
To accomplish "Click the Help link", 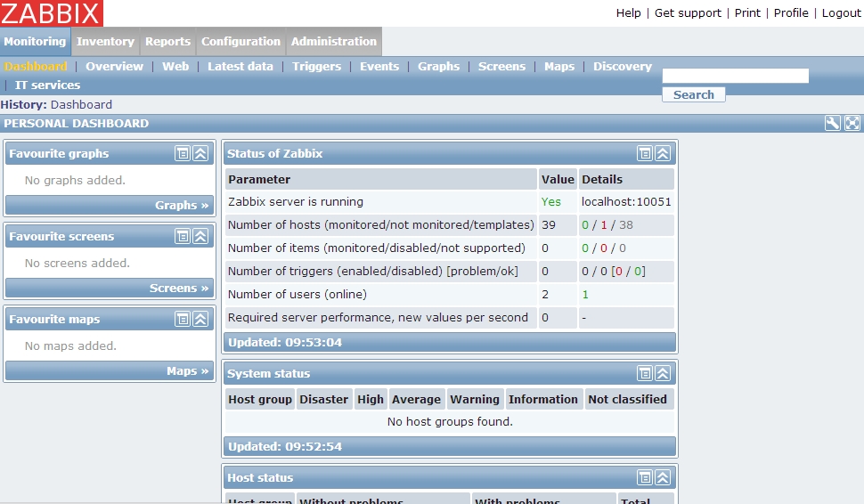I will [628, 12].
